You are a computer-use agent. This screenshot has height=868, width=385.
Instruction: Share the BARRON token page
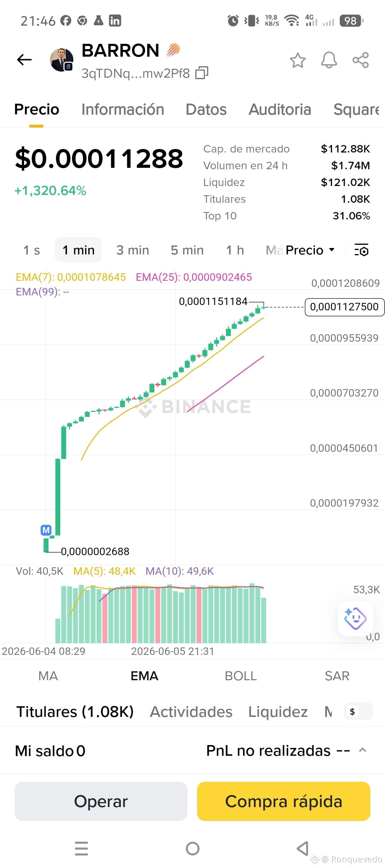[x=360, y=60]
